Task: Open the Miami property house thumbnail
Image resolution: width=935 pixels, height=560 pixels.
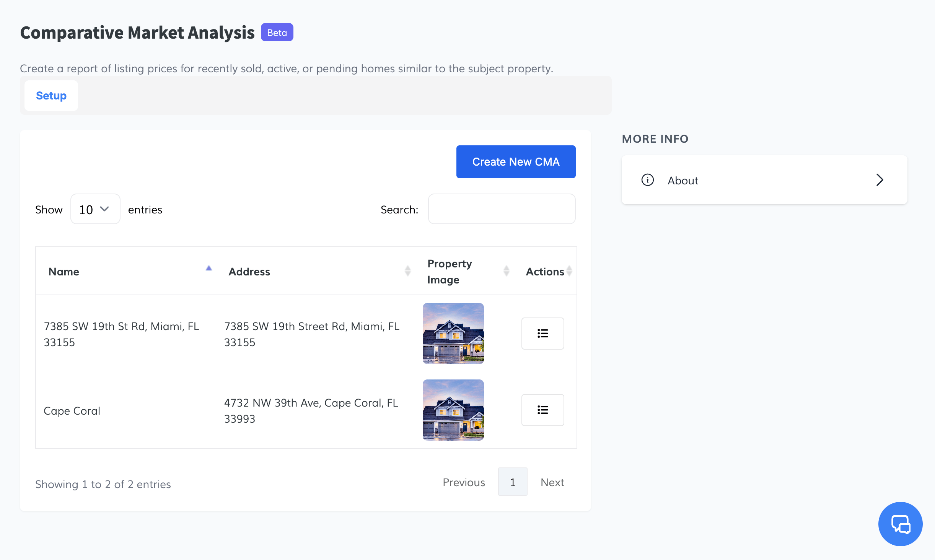Action: [453, 333]
